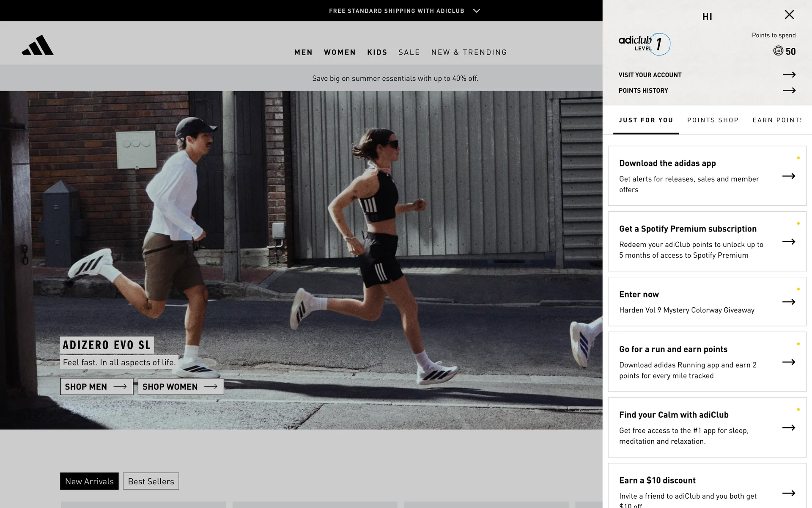812x508 pixels.
Task: Click the Shop Men button
Action: [96, 387]
